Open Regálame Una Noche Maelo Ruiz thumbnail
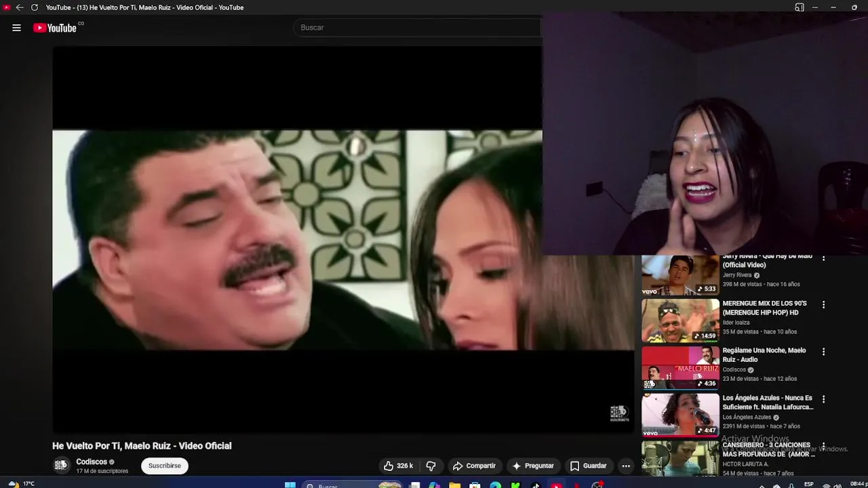 680,368
